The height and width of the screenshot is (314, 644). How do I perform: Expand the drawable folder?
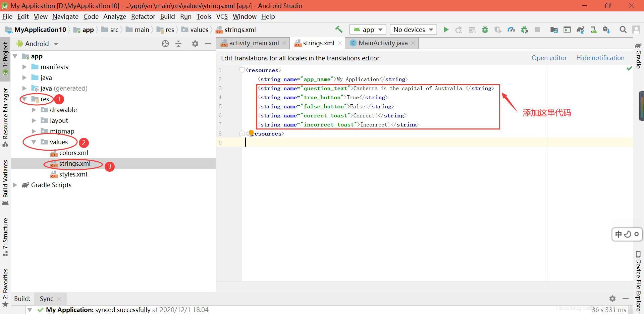pos(34,110)
